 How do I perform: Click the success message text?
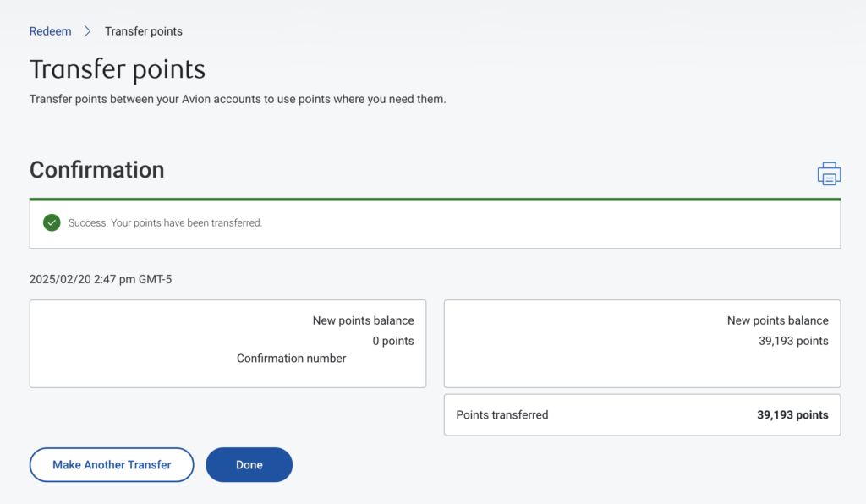click(x=165, y=223)
